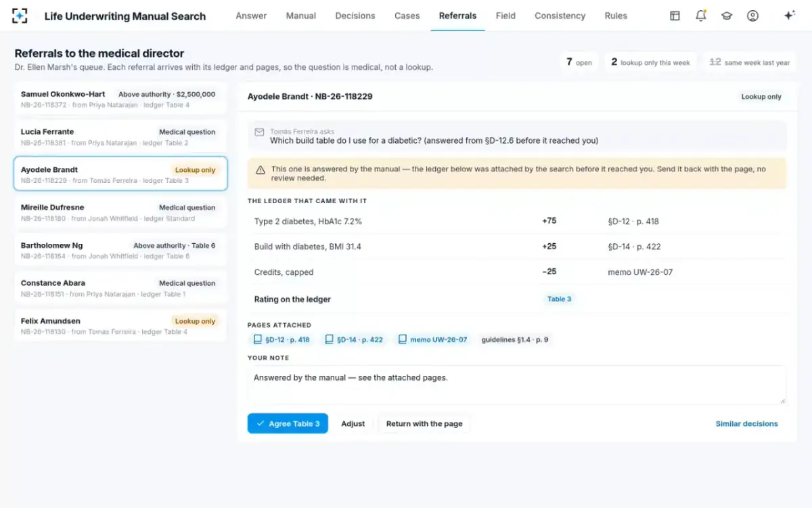The image size is (812, 508).
Task: Open Constance Abara referral
Action: tap(120, 288)
